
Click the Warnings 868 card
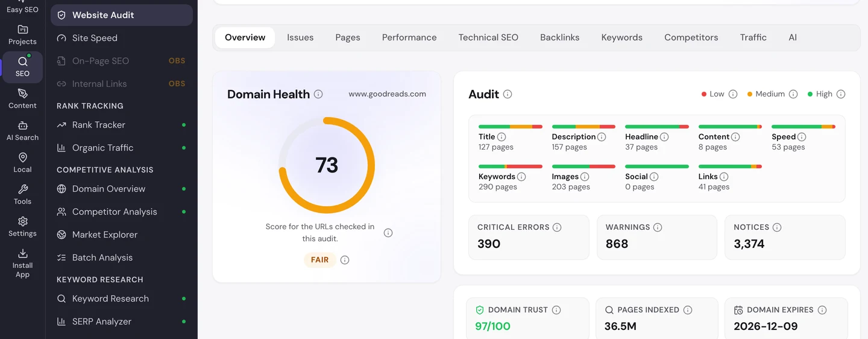tap(657, 237)
